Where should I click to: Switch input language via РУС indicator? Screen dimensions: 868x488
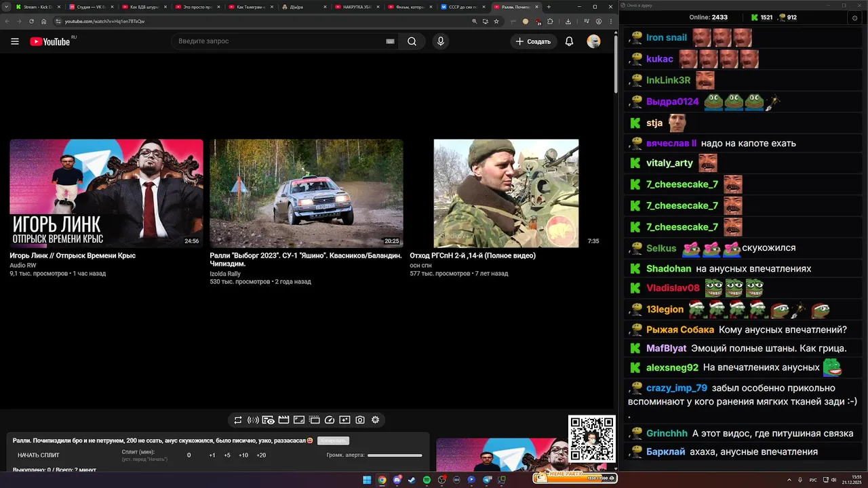pos(813,480)
